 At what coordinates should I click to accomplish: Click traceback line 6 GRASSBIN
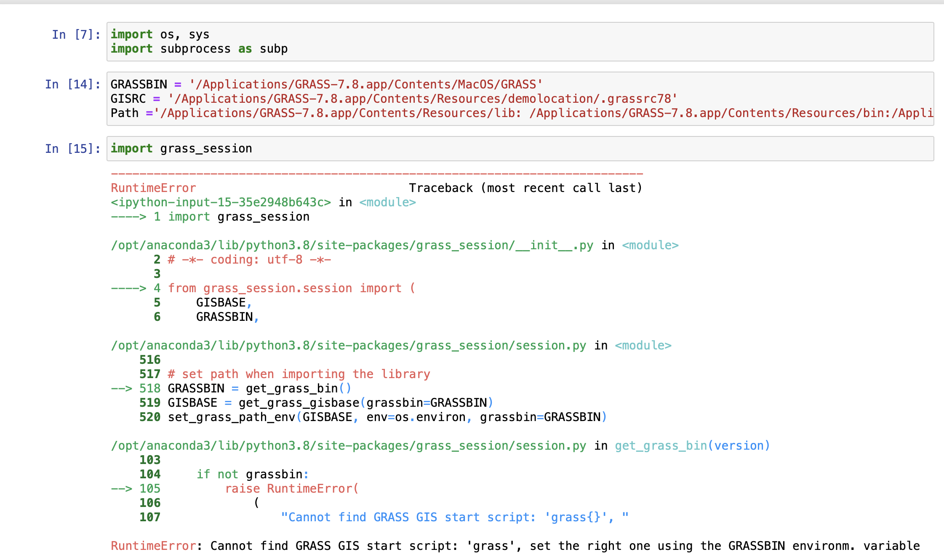tap(227, 317)
